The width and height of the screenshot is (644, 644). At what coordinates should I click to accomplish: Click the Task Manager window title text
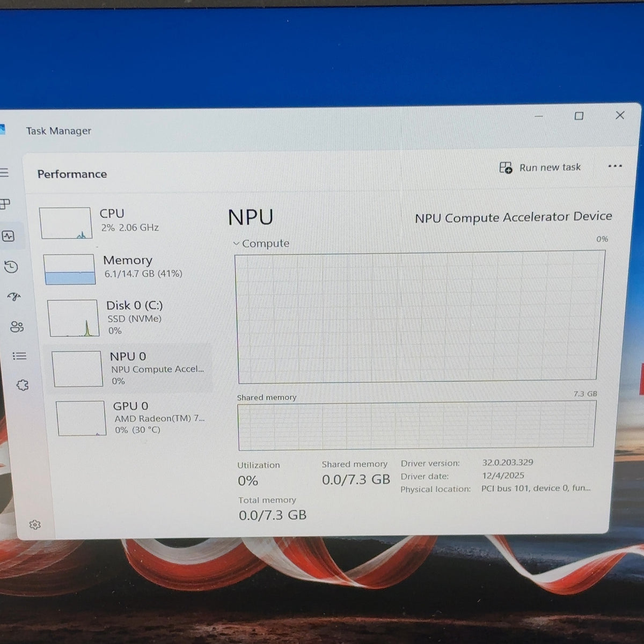(x=58, y=131)
